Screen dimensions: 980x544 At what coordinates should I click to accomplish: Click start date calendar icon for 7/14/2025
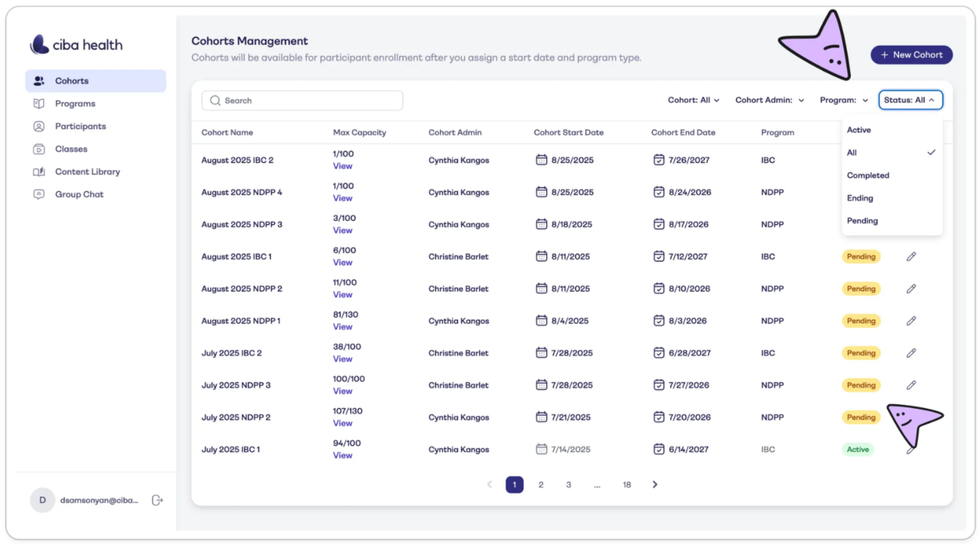[x=541, y=449]
